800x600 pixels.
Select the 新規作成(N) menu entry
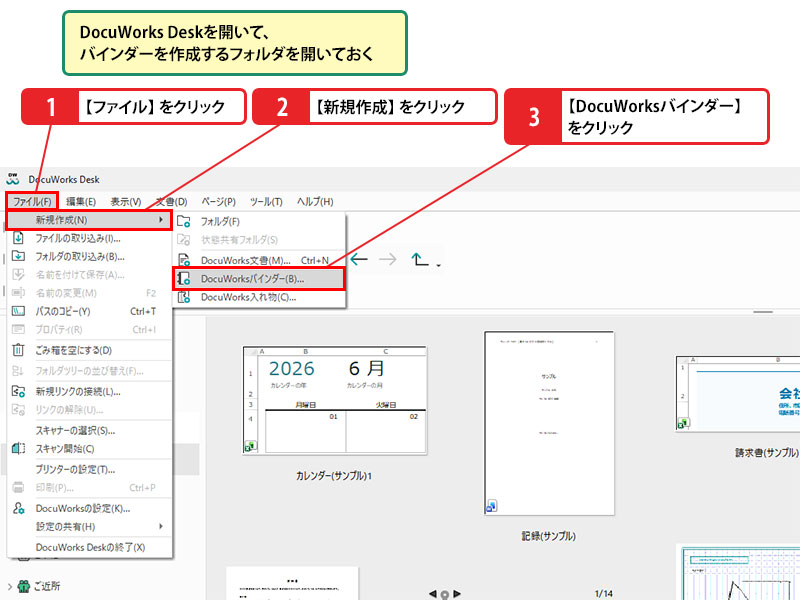click(x=89, y=220)
